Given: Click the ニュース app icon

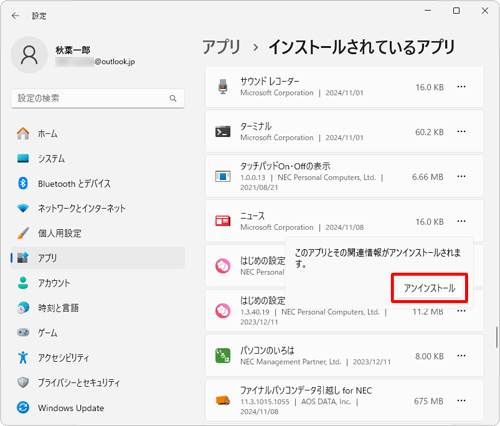Looking at the screenshot, I should point(223,221).
